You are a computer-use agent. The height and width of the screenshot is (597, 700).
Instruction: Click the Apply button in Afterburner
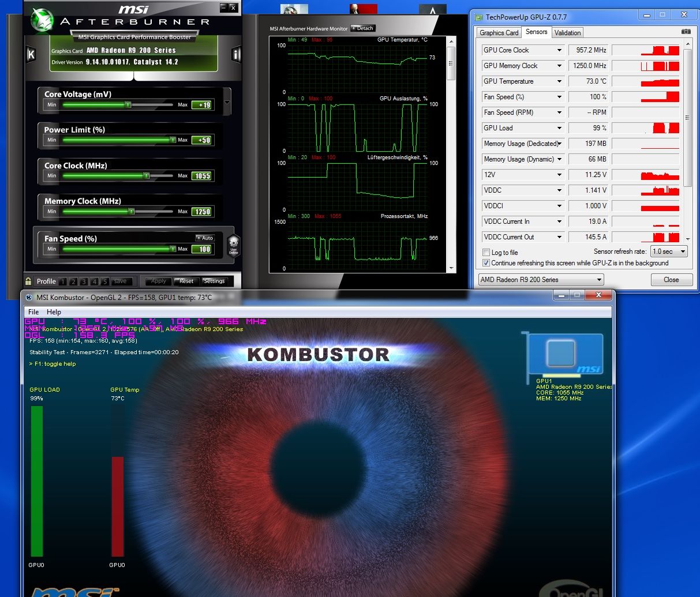[158, 281]
